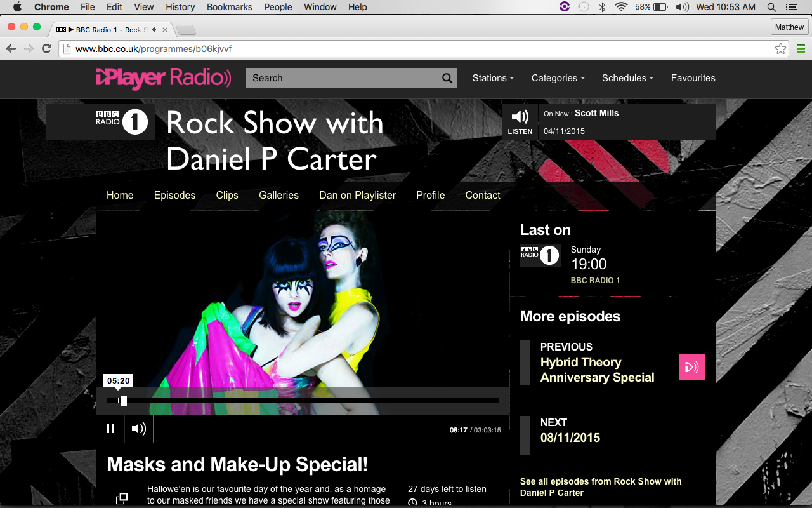Open the system volume menu bar icon
The image size is (812, 508).
[x=682, y=7]
